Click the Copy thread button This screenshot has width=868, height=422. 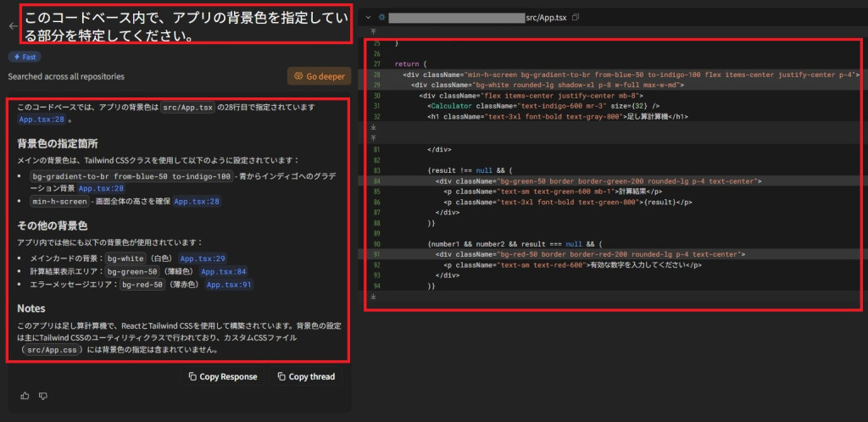coord(305,376)
